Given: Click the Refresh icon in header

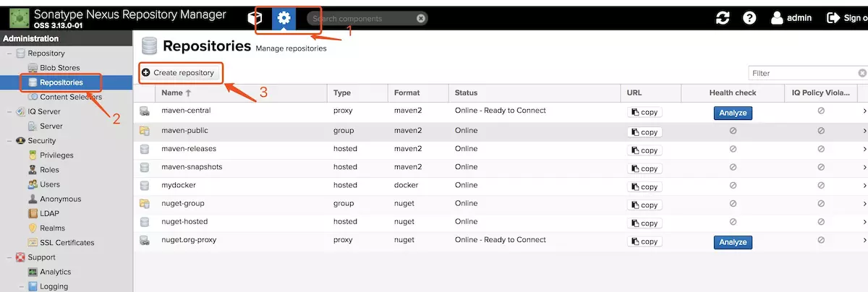Looking at the screenshot, I should [723, 18].
